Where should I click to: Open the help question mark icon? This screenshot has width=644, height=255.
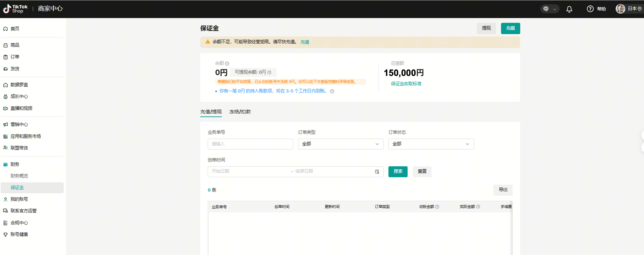590,9
